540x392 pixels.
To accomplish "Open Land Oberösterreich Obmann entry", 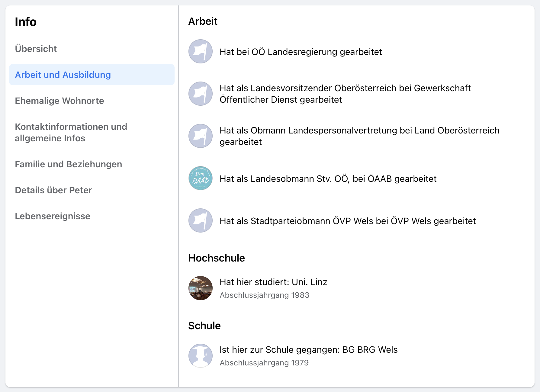I will coord(359,136).
